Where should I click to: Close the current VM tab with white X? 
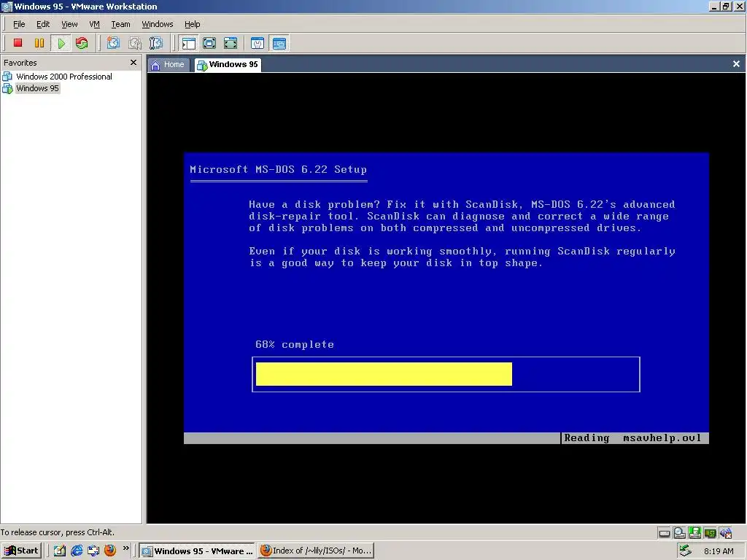click(736, 64)
